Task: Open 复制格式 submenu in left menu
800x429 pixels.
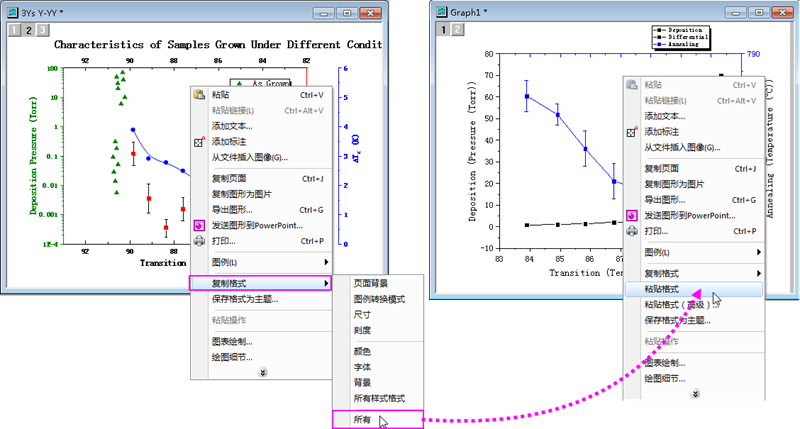Action: [261, 283]
